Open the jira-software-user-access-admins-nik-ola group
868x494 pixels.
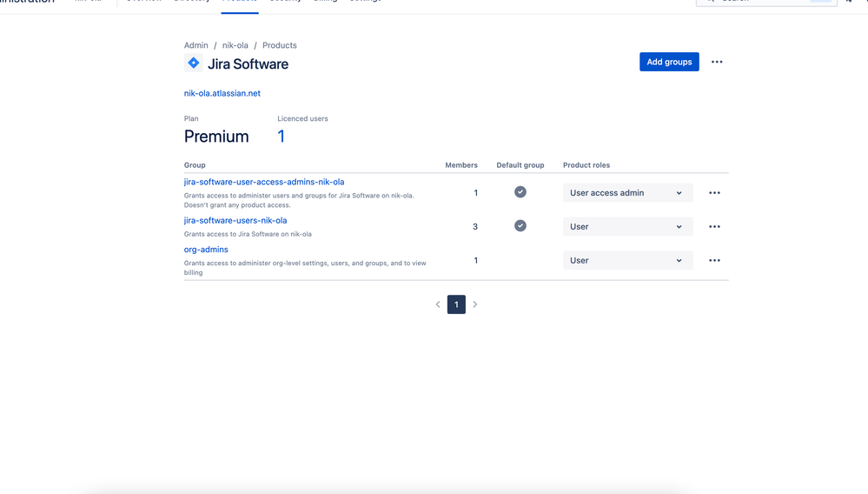pos(264,182)
